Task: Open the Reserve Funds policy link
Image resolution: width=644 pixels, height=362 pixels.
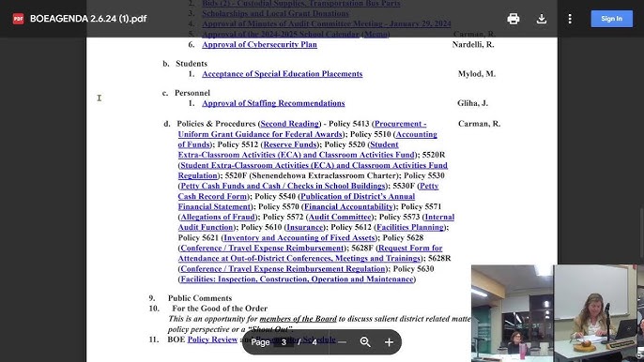Action: coord(290,144)
